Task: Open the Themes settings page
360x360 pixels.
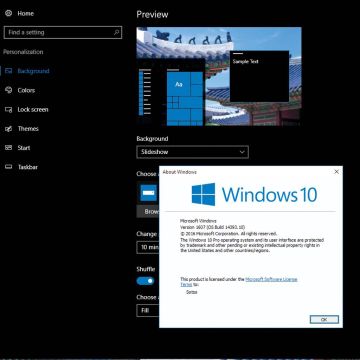Action: click(28, 129)
